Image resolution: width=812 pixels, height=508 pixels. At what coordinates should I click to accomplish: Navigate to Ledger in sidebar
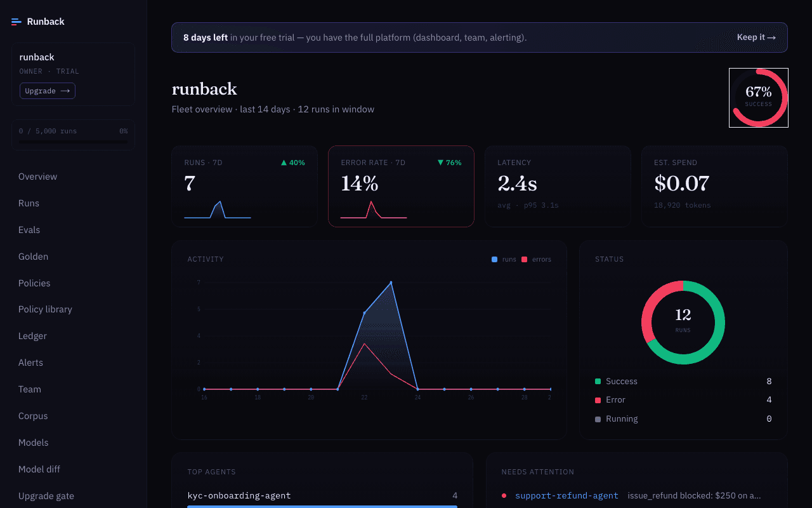click(32, 336)
